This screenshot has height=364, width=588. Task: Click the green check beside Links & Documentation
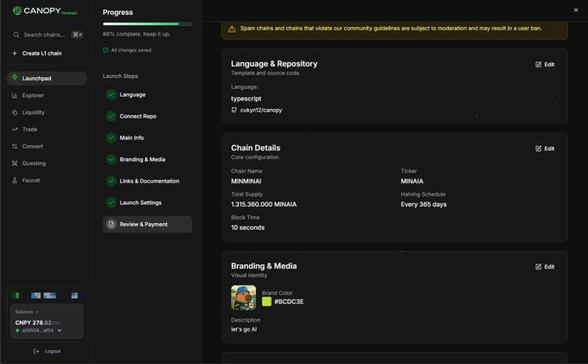pyautogui.click(x=111, y=181)
